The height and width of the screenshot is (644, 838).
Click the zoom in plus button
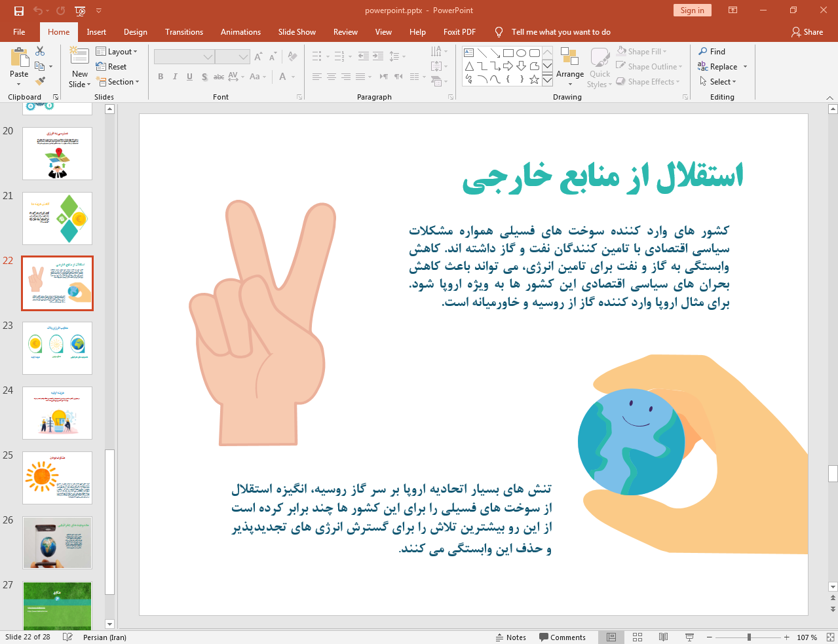[x=787, y=637]
